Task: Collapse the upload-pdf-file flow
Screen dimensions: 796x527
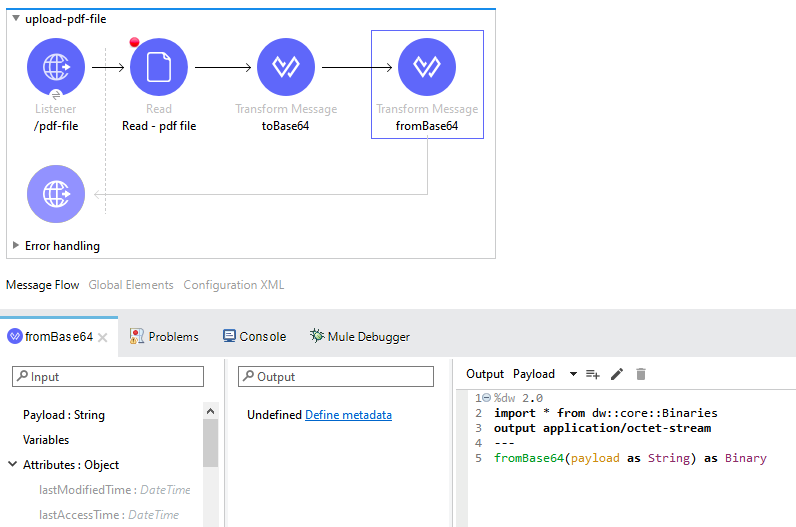Action: click(x=16, y=18)
